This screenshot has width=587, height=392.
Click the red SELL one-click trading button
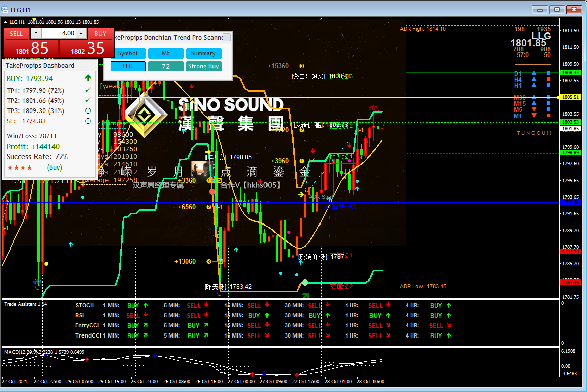tap(16, 34)
